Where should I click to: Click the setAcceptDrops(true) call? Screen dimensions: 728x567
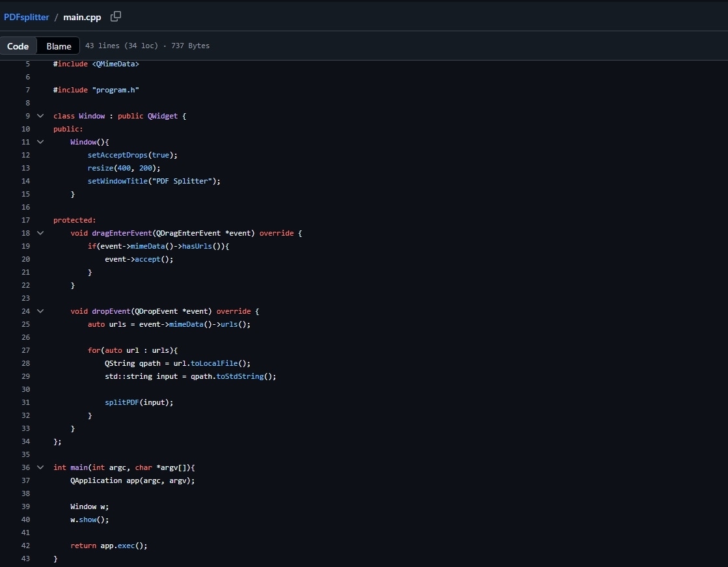click(132, 155)
